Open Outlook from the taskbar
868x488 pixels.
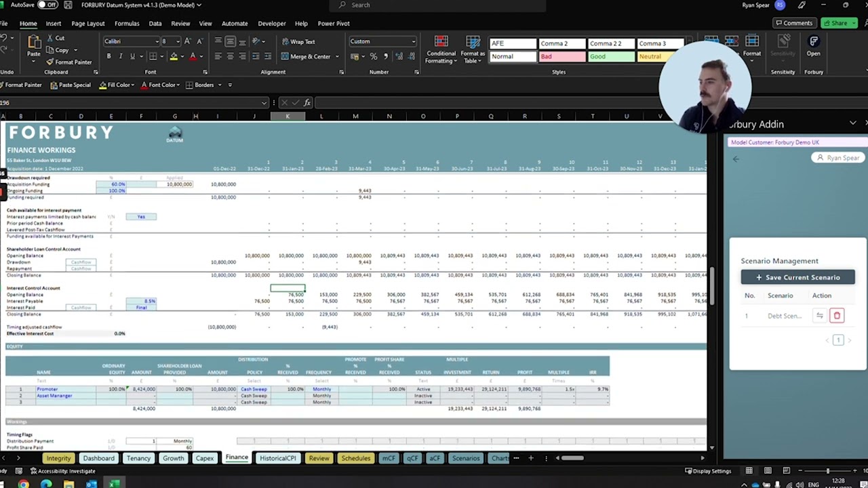click(x=91, y=484)
